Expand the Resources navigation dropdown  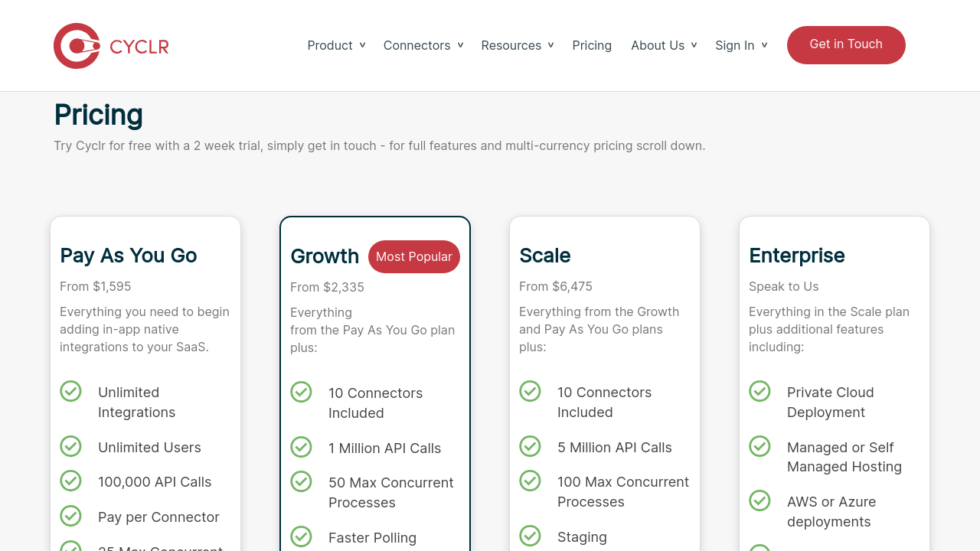(517, 45)
